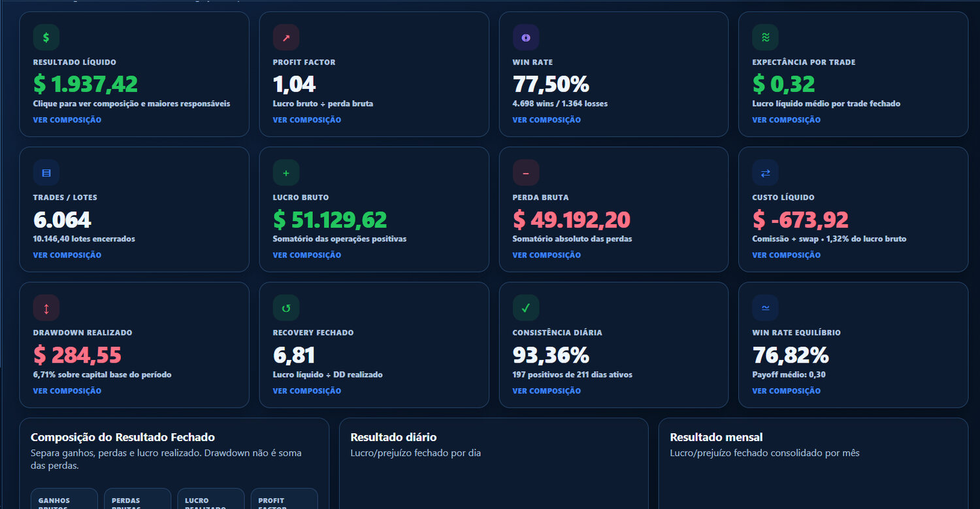Screen dimensions: 980x509
Task: Click the checkmark icon on Consistência Diária card
Action: pyautogui.click(x=526, y=308)
